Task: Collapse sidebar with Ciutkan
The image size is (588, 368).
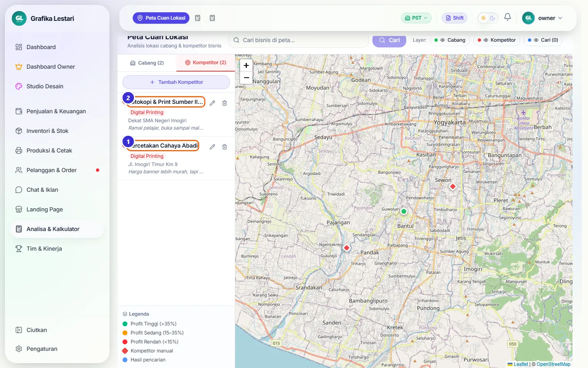Action: pos(57,330)
